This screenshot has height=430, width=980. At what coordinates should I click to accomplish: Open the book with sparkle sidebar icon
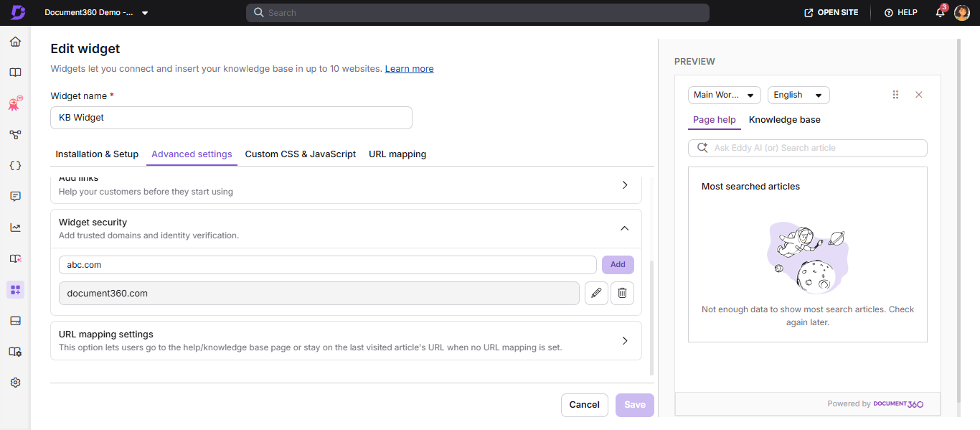(x=15, y=258)
